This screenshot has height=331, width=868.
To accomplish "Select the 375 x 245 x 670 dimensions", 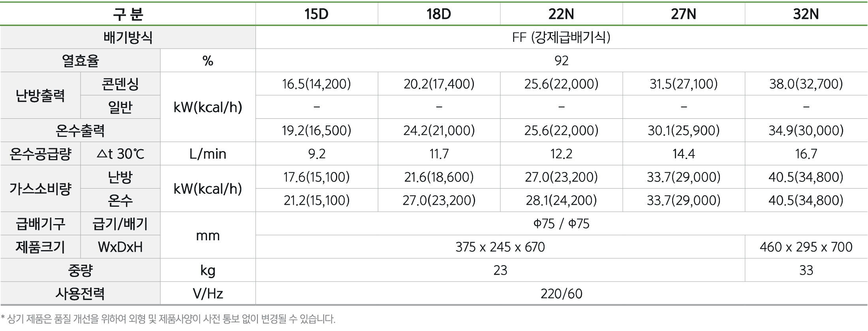I will click(x=500, y=247).
